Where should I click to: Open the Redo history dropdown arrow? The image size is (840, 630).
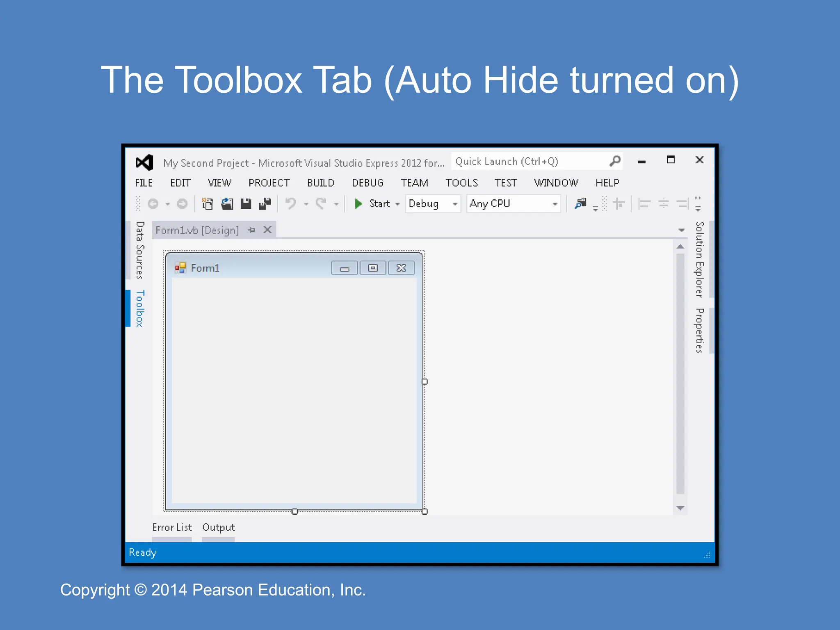click(336, 204)
